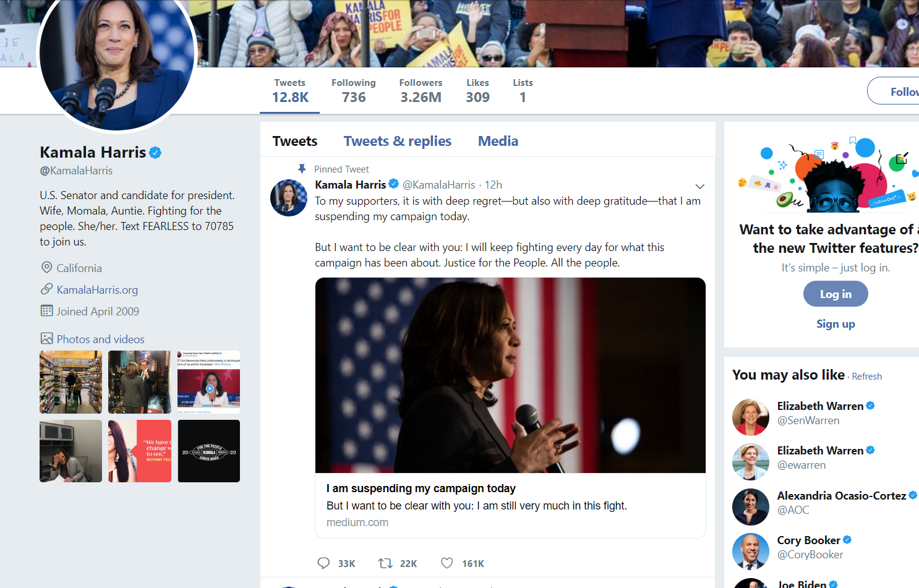The width and height of the screenshot is (919, 588).
Task: Open the grocery store photo thumbnail
Action: pyautogui.click(x=71, y=382)
